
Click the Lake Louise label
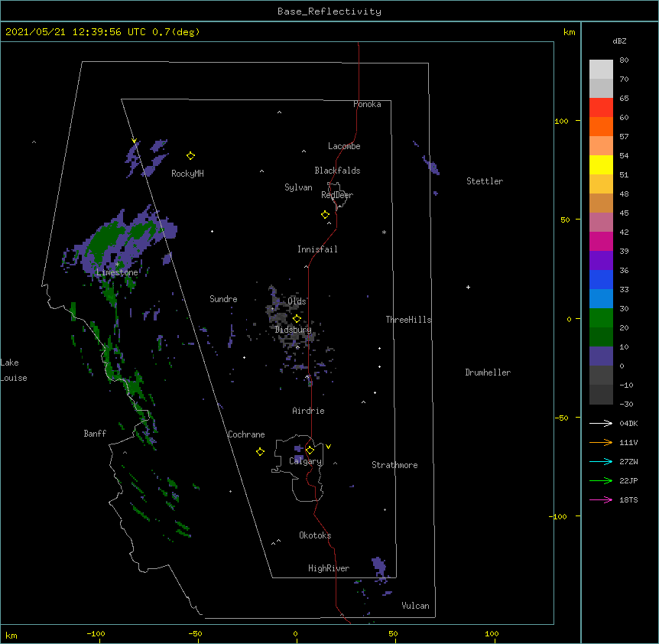click(14, 370)
